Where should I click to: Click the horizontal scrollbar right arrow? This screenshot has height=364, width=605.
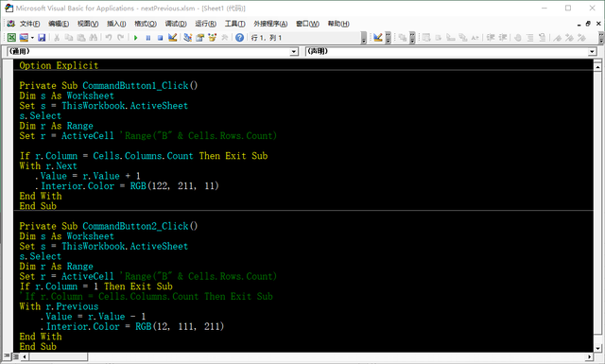(x=589, y=356)
